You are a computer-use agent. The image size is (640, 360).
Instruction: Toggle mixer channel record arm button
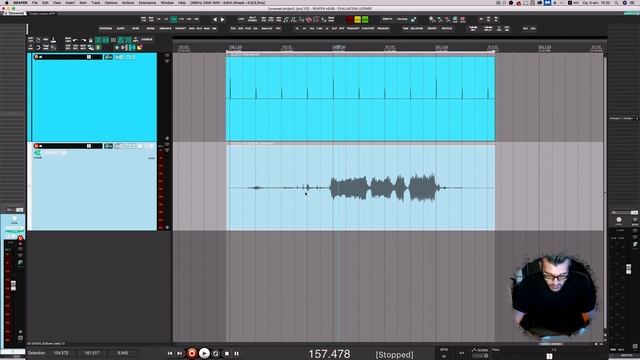pos(20,238)
